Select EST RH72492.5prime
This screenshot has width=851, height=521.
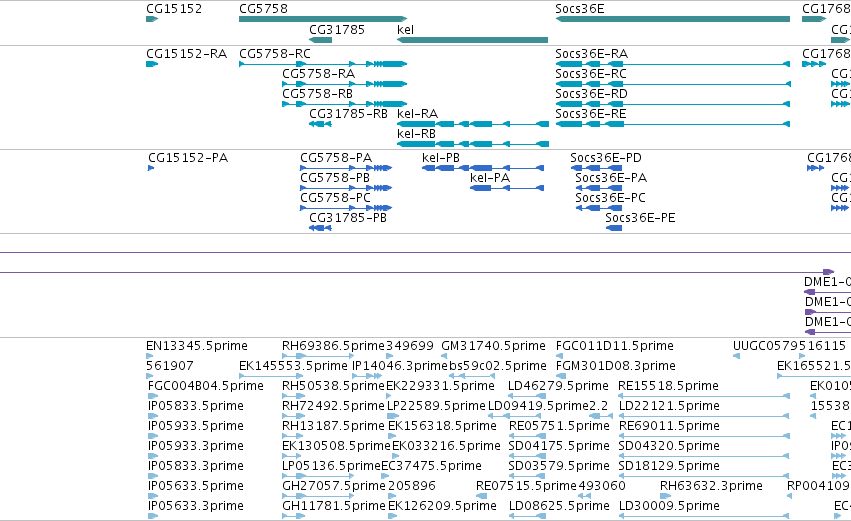point(333,406)
